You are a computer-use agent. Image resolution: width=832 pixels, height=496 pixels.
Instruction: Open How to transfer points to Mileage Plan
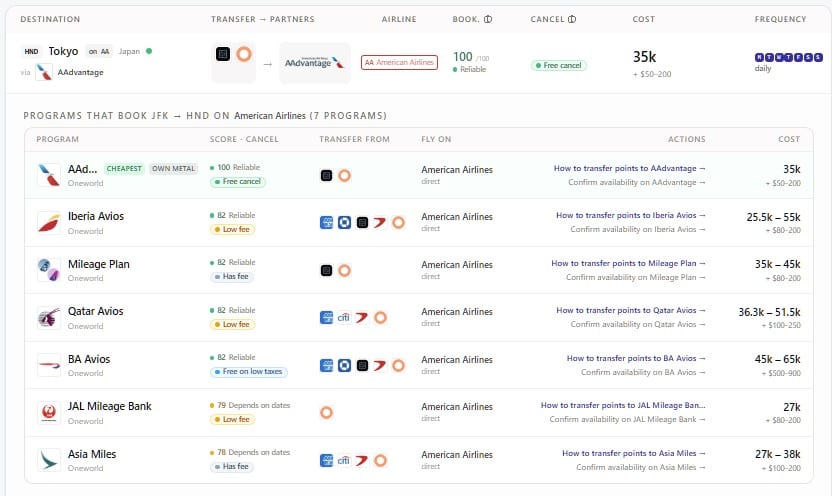coord(628,263)
